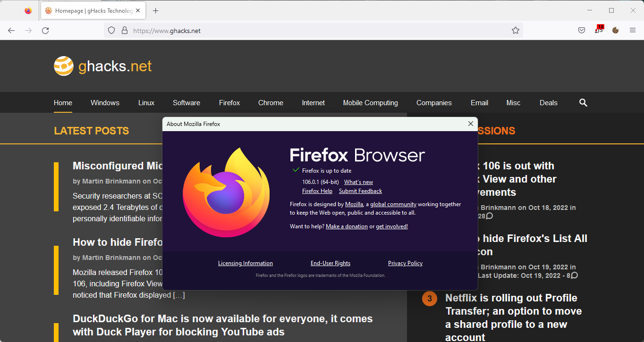Follow the Mozilla link in dialog
This screenshot has height=342, width=644.
coord(354,204)
